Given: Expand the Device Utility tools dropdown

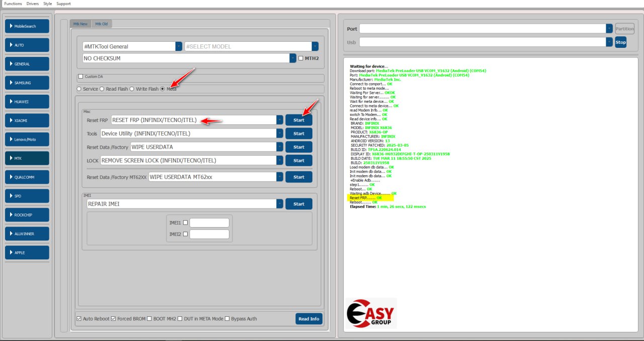Looking at the screenshot, I should point(280,133).
